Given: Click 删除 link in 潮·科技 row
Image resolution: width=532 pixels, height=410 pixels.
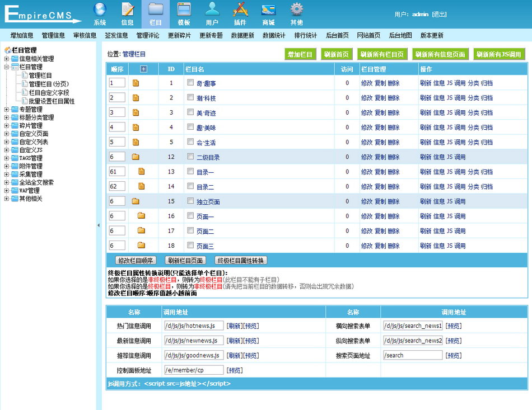Looking at the screenshot, I should [394, 98].
